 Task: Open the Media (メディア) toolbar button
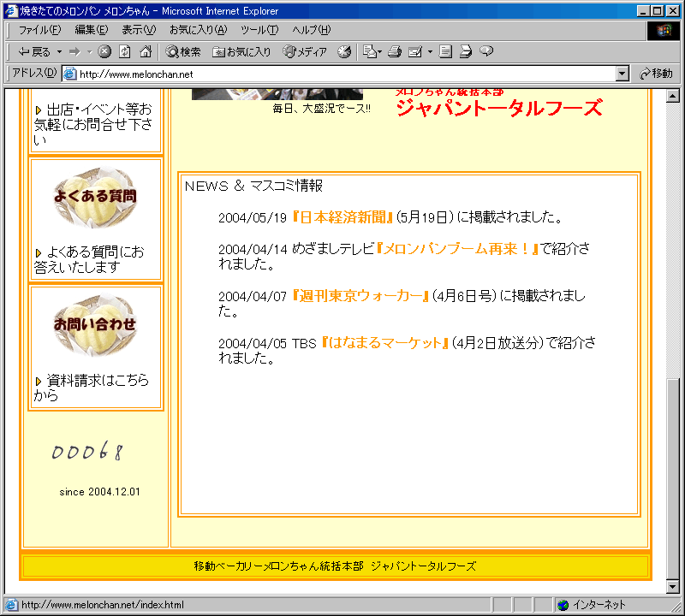point(305,52)
